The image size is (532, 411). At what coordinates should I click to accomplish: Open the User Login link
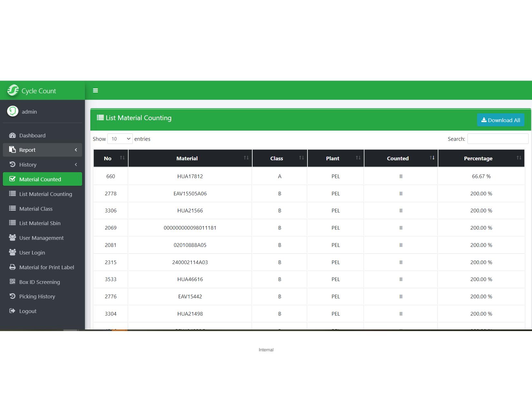[32, 253]
